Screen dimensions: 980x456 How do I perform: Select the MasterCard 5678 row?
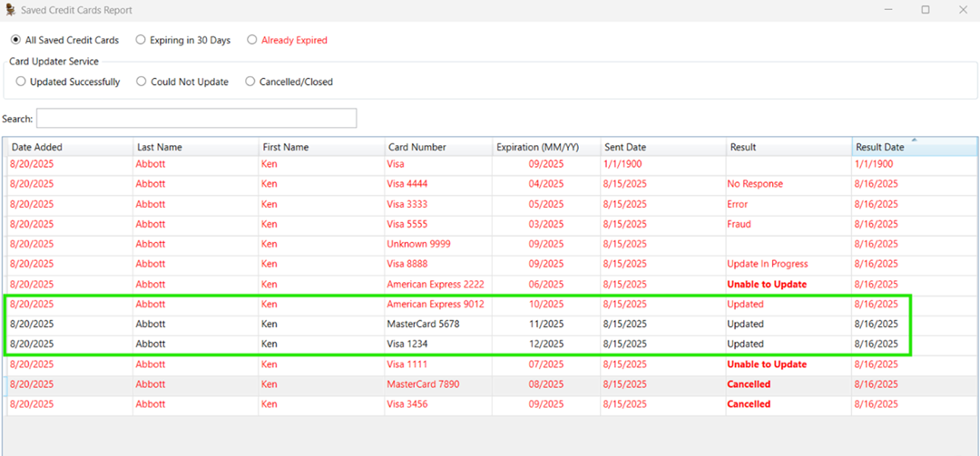(419, 325)
